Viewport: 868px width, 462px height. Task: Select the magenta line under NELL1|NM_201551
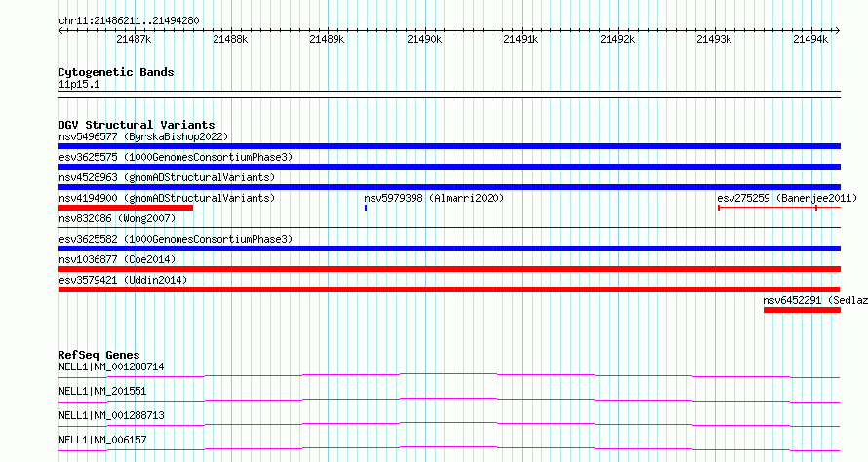pos(449,400)
